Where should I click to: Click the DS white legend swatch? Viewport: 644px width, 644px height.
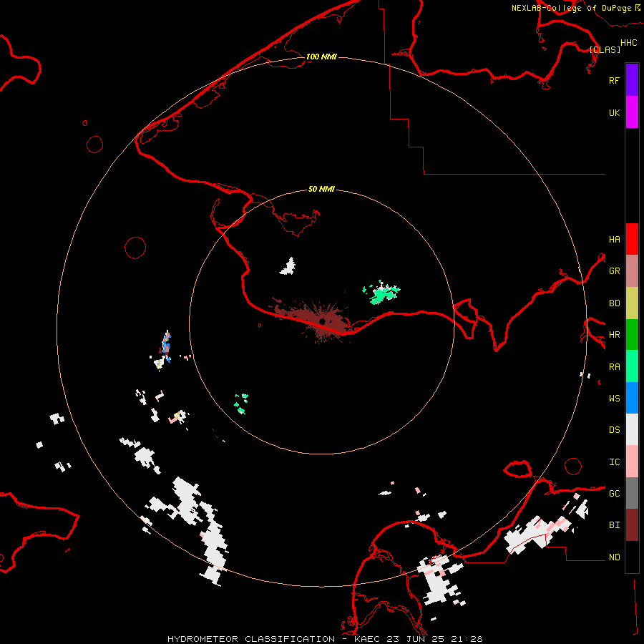pos(632,429)
